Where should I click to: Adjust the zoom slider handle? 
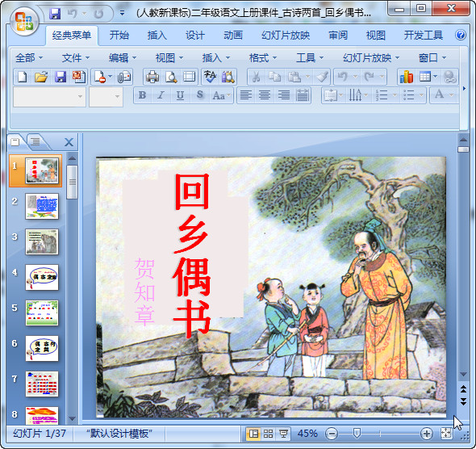pos(357,434)
